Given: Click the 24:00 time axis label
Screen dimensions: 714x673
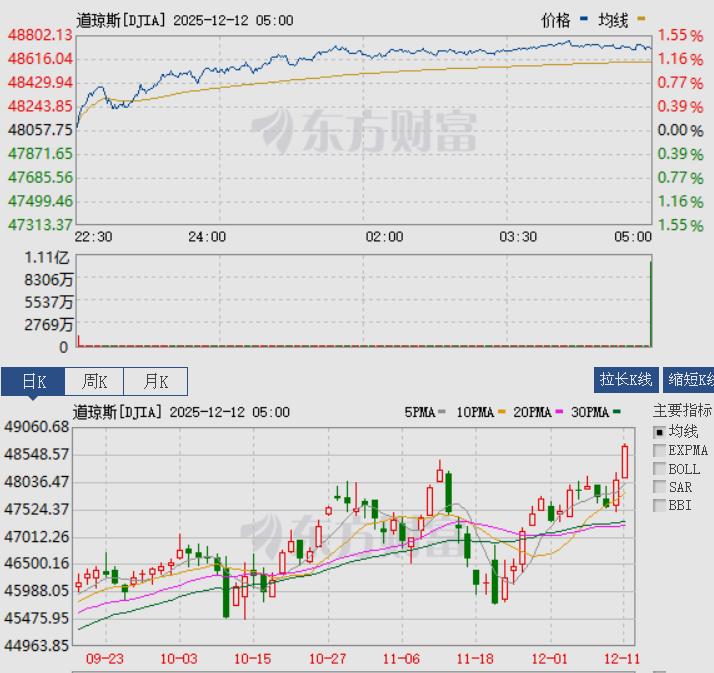Looking at the screenshot, I should pos(207,237).
